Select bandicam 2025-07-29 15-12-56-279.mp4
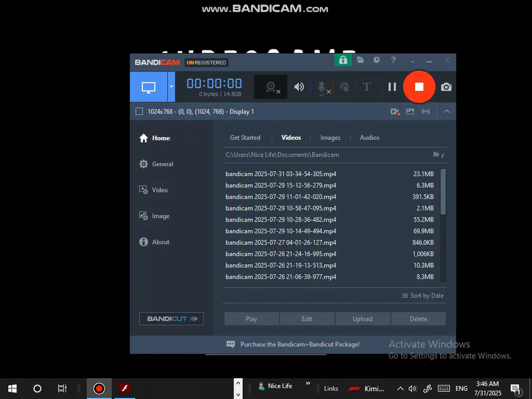Screen dimensions: 532x399 coord(329,185)
